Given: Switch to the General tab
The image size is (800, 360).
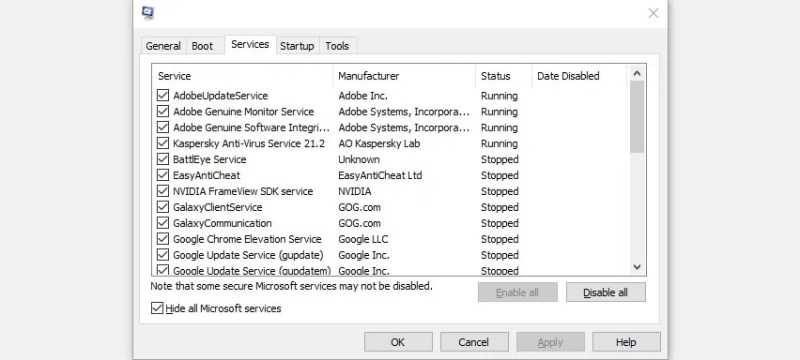Looking at the screenshot, I should pos(163,46).
